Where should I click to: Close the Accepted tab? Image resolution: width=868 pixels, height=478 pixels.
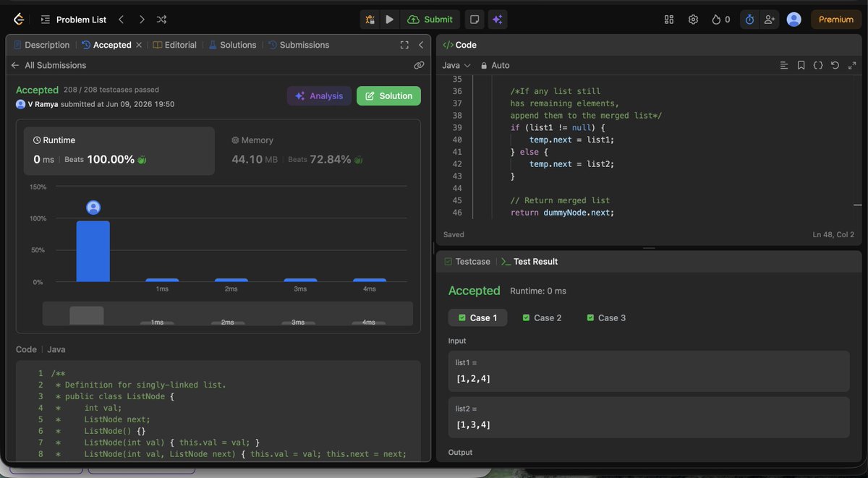(139, 45)
